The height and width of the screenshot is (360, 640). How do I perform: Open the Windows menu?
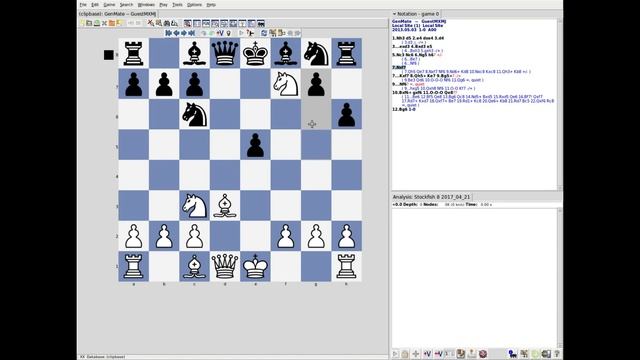(x=146, y=5)
